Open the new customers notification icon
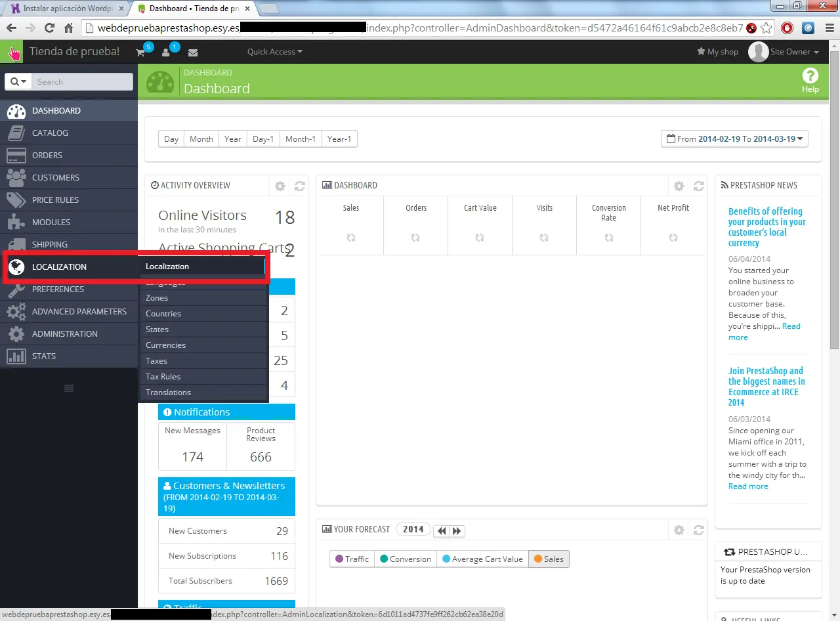840x621 pixels. pos(166,53)
